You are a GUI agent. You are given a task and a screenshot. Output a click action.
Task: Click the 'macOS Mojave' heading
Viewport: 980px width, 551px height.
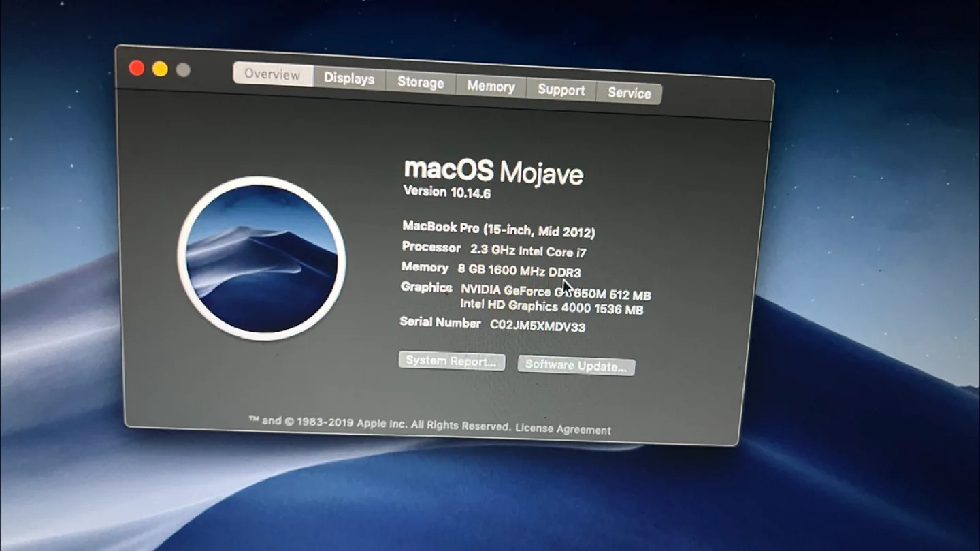click(493, 171)
